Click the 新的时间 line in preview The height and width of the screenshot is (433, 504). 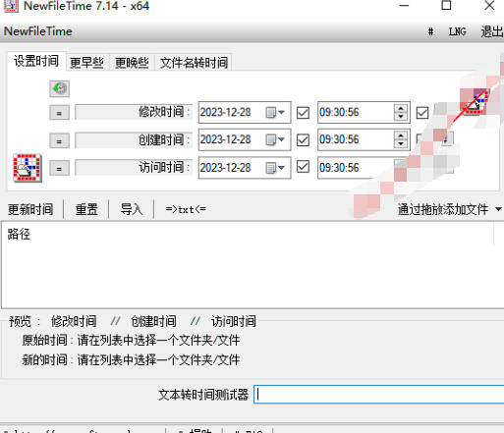tap(131, 360)
